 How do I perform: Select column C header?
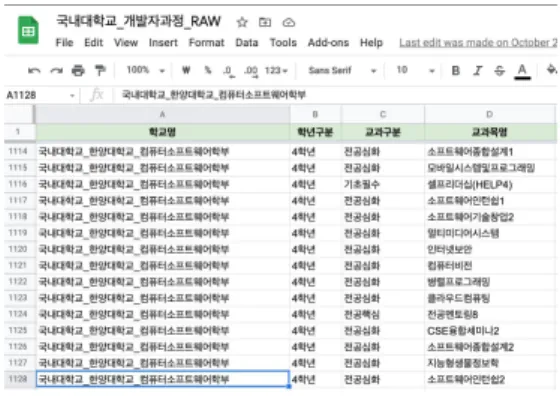[382, 114]
